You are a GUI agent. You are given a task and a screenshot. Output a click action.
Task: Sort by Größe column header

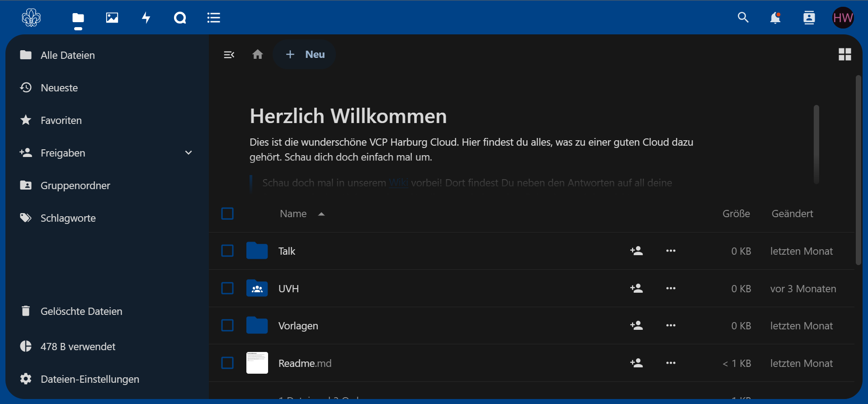click(736, 214)
